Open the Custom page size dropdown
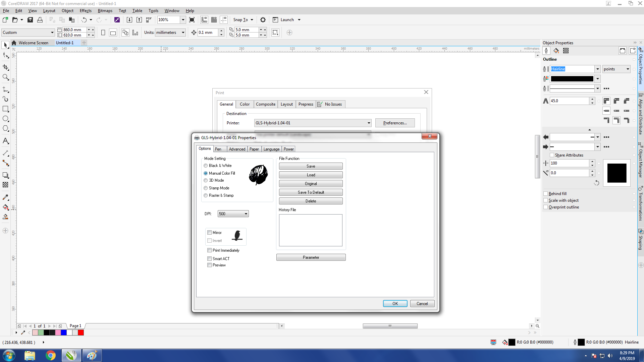Image resolution: width=644 pixels, height=362 pixels. [52, 33]
